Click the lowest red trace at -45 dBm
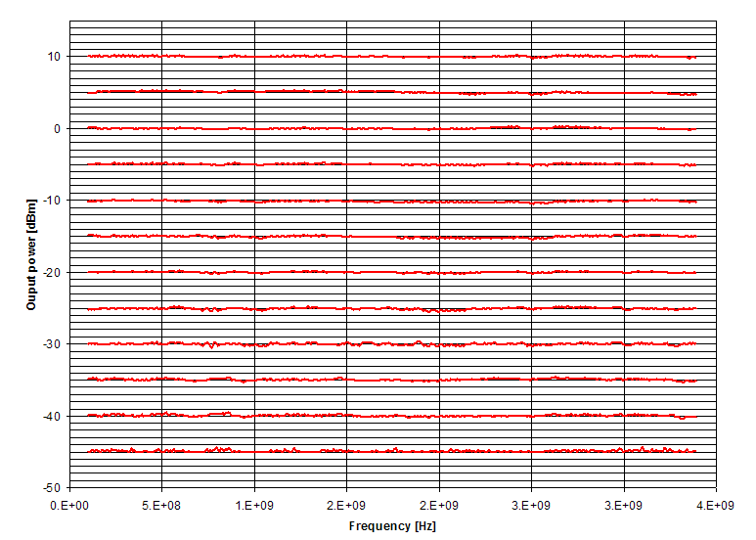 (391, 451)
